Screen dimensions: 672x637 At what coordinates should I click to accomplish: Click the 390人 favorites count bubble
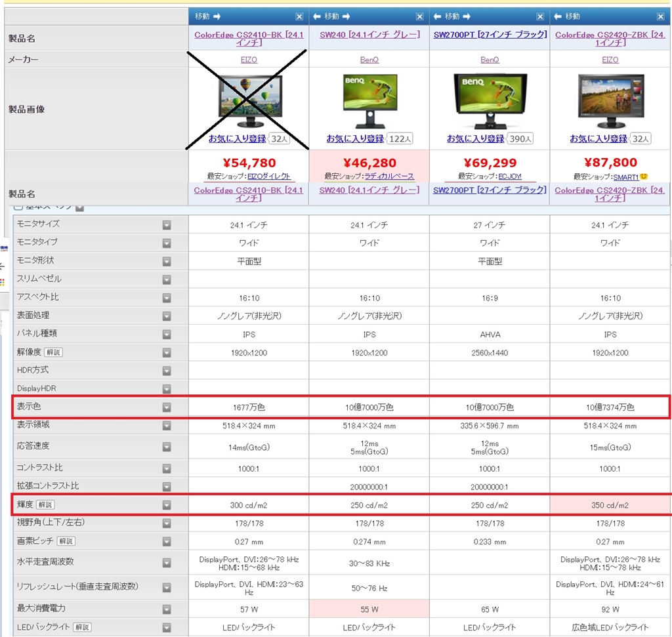(520, 139)
